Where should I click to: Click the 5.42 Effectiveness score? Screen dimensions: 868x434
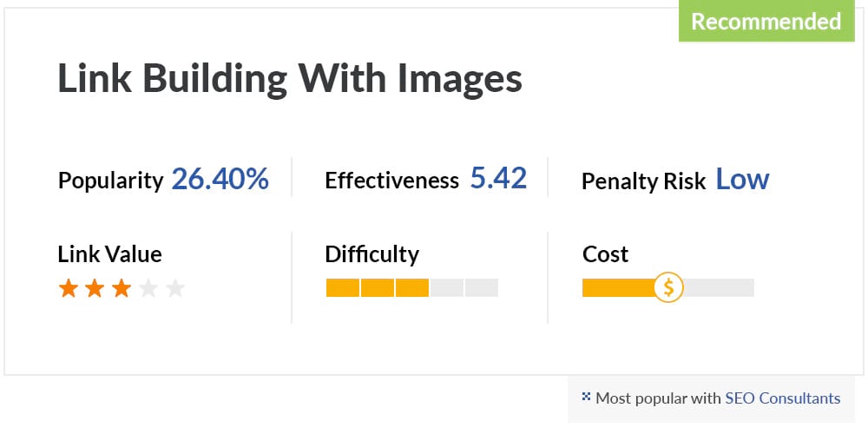[x=499, y=179]
